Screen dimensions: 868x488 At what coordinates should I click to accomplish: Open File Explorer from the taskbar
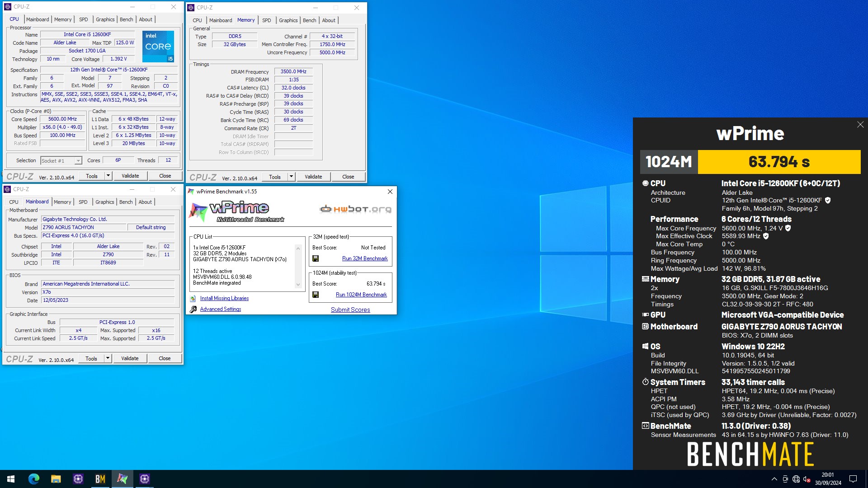56,479
